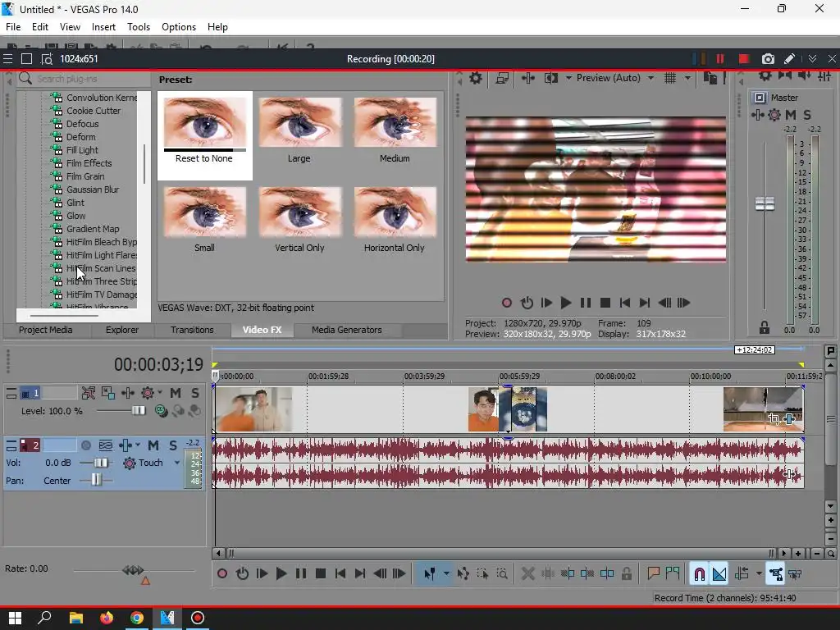Click Record button in preview transport
Image resolution: width=840 pixels, height=630 pixels.
tap(507, 303)
